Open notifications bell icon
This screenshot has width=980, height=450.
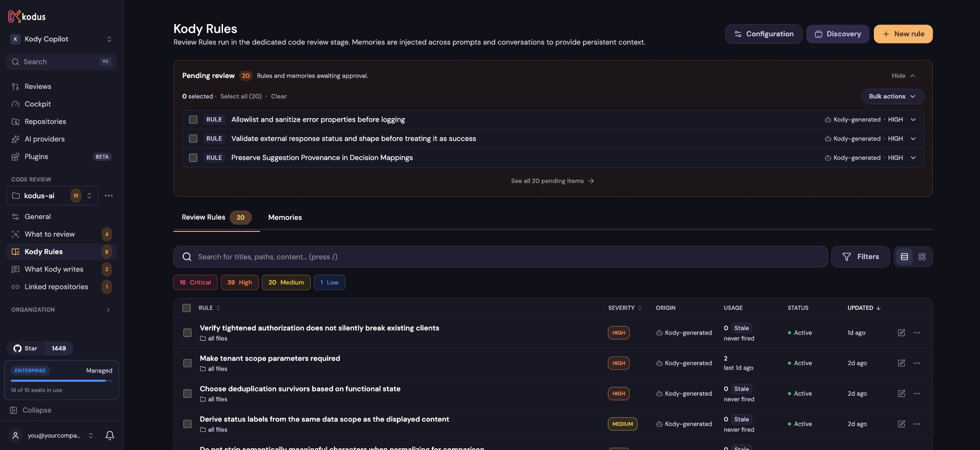click(x=110, y=435)
